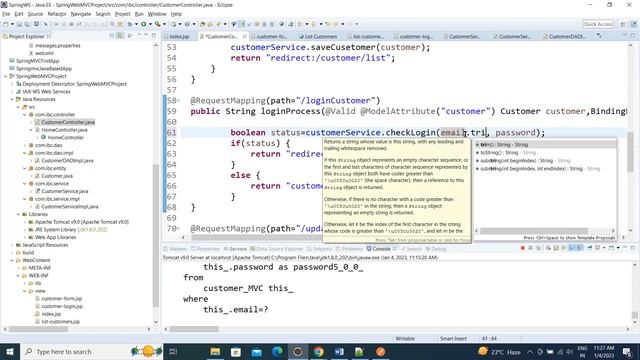Open File Explorer from the taskbar
The height and width of the screenshot is (360, 640).
(x=215, y=351)
